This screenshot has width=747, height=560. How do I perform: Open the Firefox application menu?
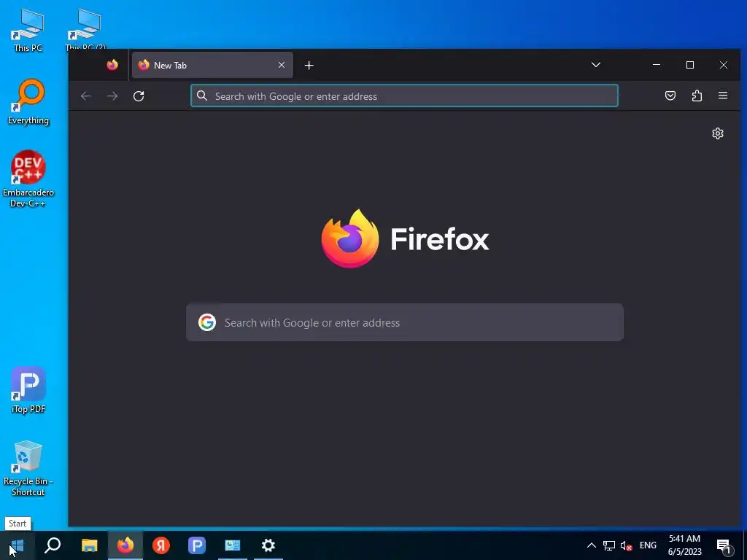point(723,96)
